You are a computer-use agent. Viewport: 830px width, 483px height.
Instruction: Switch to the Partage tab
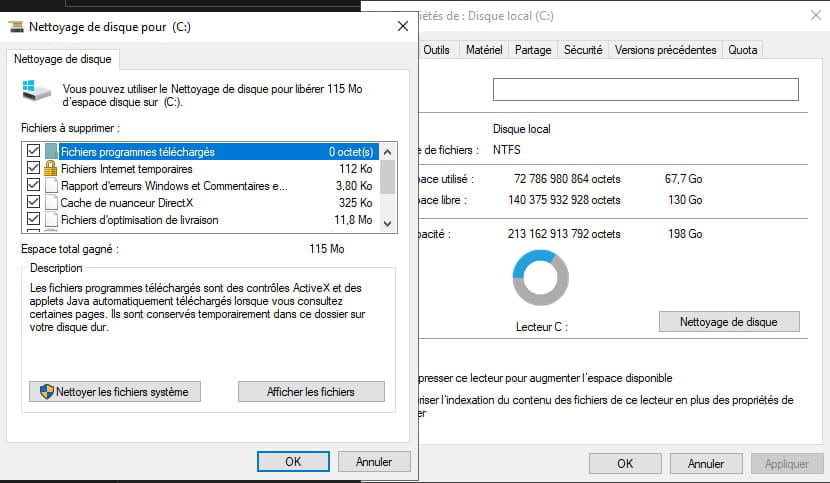(x=533, y=50)
